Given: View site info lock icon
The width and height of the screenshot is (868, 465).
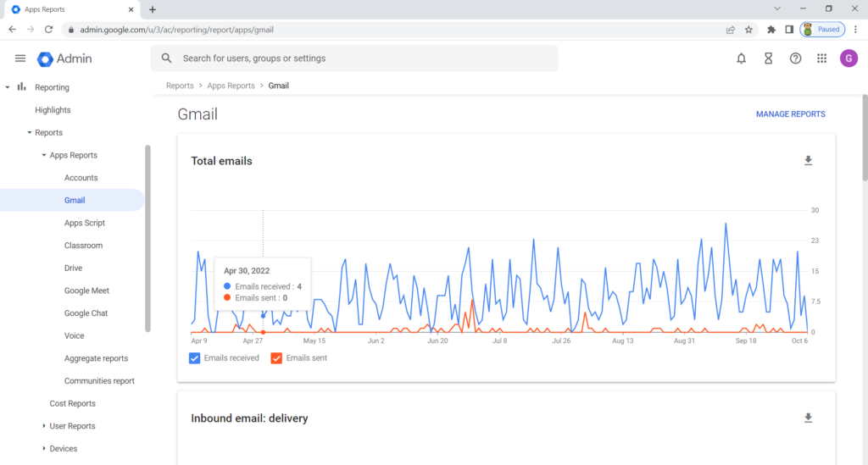Looking at the screenshot, I should click(x=71, y=30).
